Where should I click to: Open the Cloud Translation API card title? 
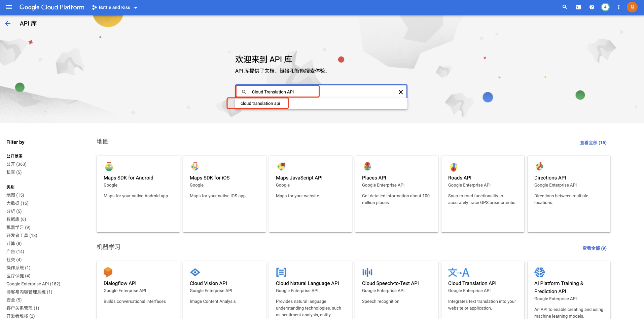472,283
